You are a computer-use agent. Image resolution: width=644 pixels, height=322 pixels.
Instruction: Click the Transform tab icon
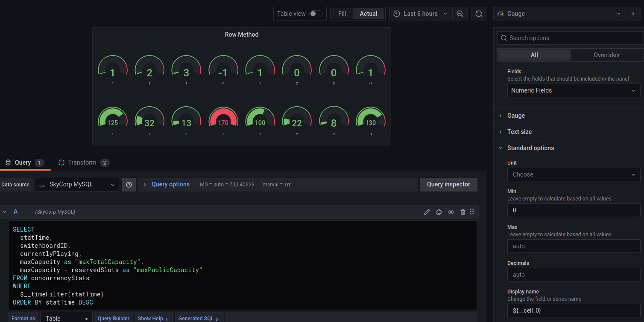61,162
